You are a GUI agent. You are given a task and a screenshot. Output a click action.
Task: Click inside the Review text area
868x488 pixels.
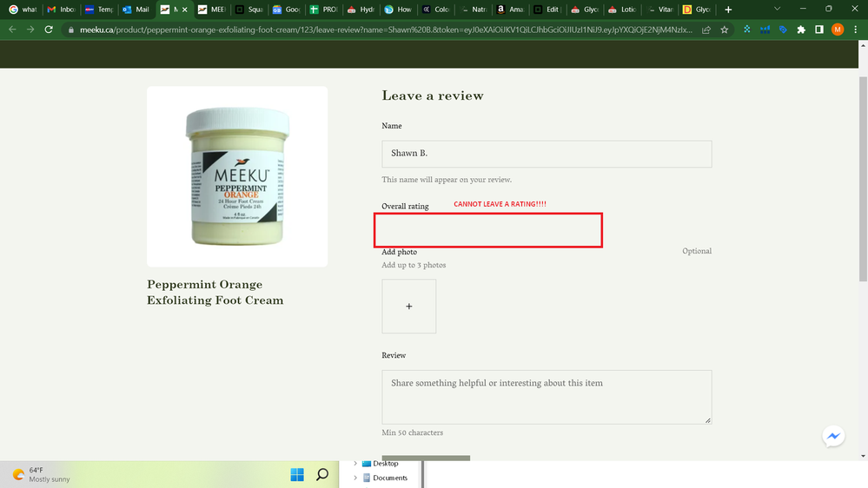pos(547,397)
